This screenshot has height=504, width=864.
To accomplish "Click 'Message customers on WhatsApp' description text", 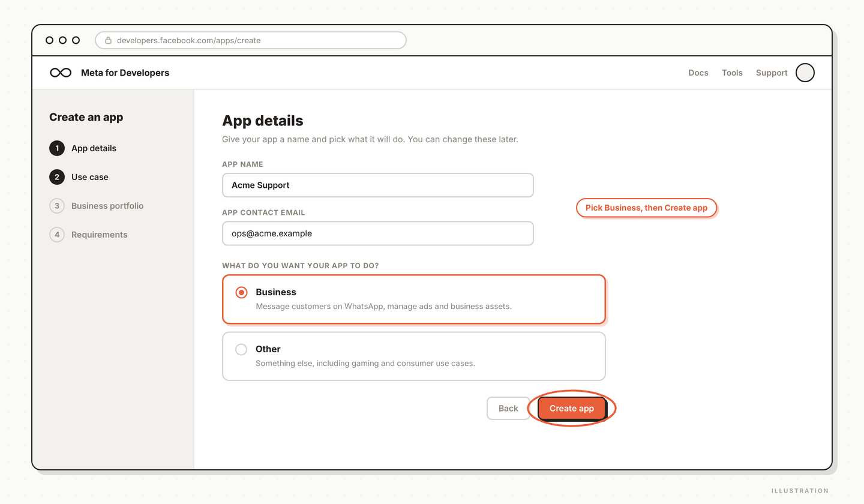I will coord(384,306).
